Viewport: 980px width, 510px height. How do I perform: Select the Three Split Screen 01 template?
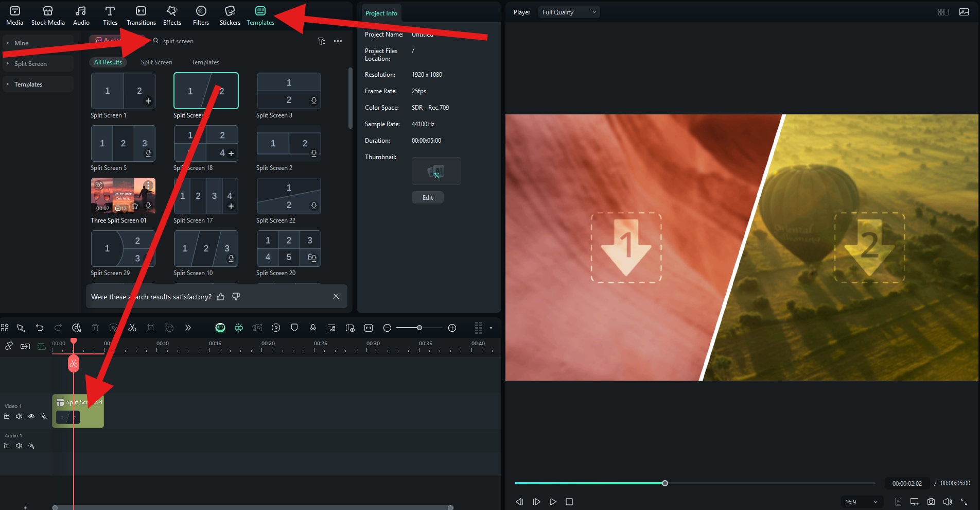point(123,196)
